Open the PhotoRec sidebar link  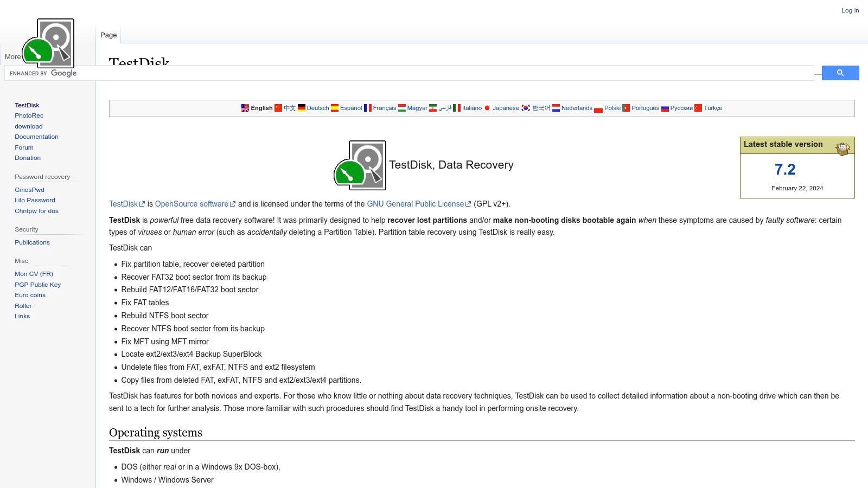(29, 115)
